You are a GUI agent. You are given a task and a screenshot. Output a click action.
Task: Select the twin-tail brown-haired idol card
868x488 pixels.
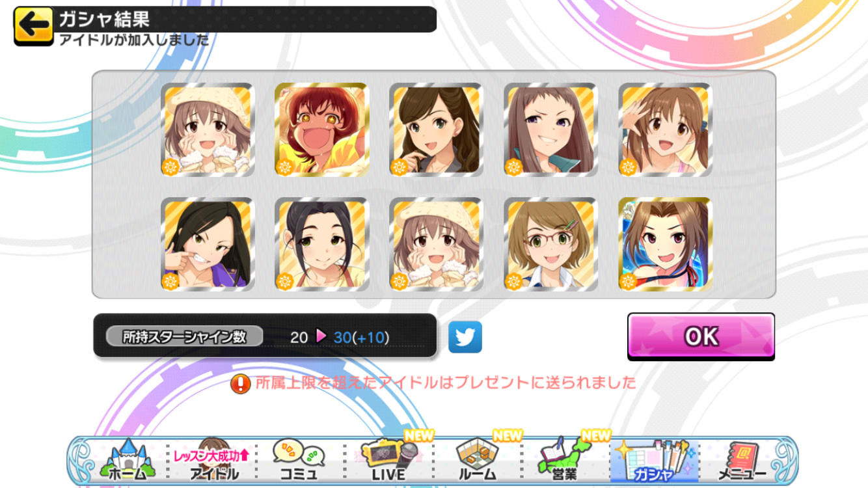click(x=666, y=129)
